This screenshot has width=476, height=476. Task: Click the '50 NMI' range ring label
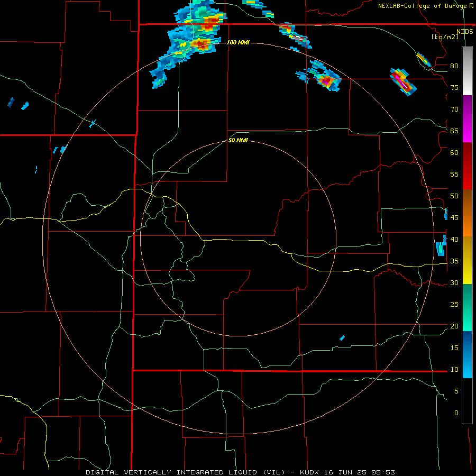tap(238, 140)
